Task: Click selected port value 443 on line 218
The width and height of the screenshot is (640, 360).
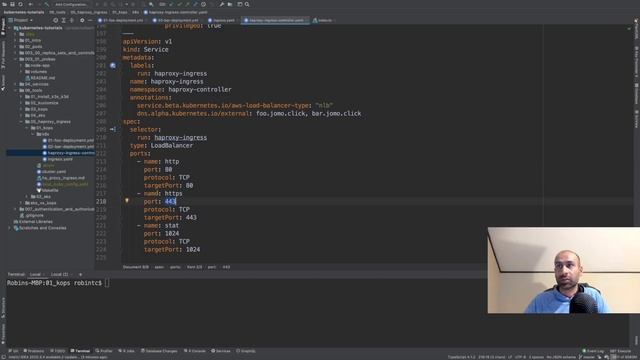Action: pos(170,201)
